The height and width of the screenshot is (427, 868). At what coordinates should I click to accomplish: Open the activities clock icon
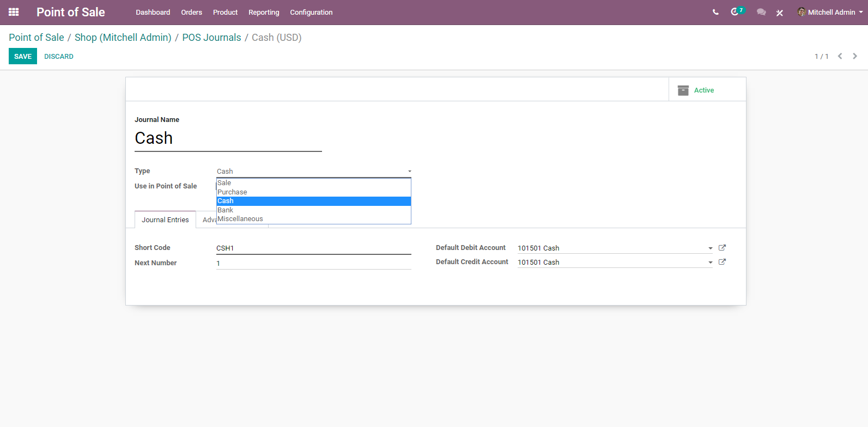(x=735, y=11)
